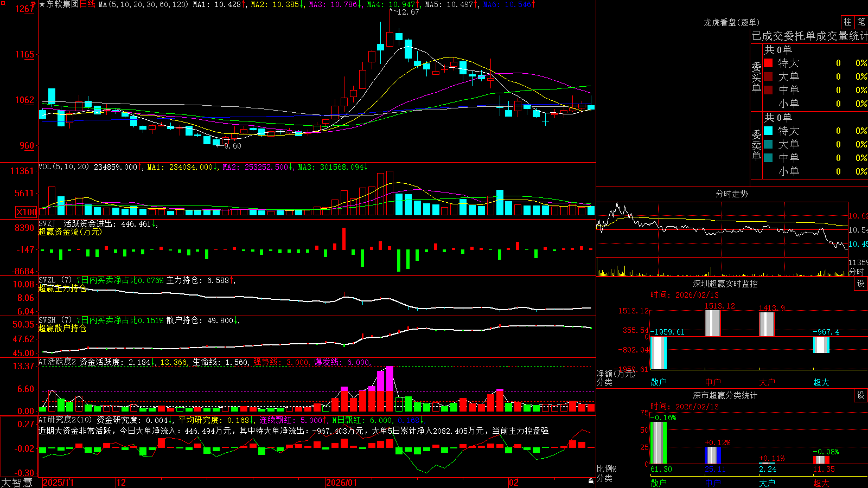Screen dimensions: 868x488
Task: Click the 9.60 price low label
Action: point(232,146)
